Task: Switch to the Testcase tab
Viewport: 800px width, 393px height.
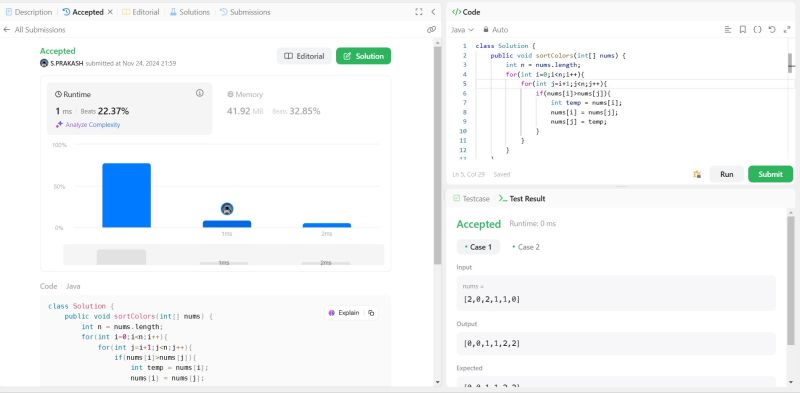Action: 471,199
